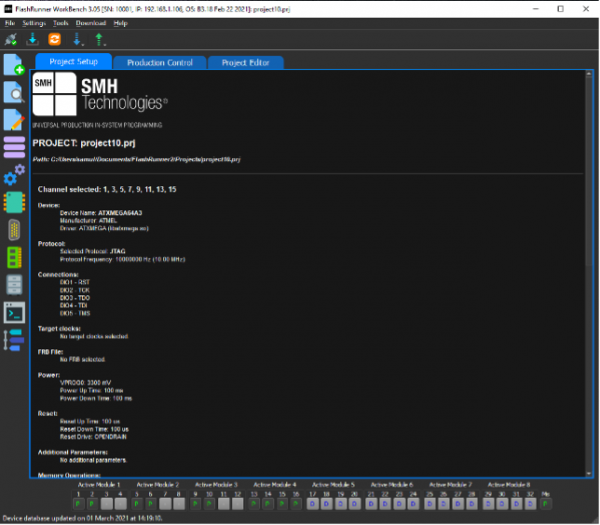Viewport: 600px width, 525px height.
Task: Click the green chip device icon
Action: 14,203
